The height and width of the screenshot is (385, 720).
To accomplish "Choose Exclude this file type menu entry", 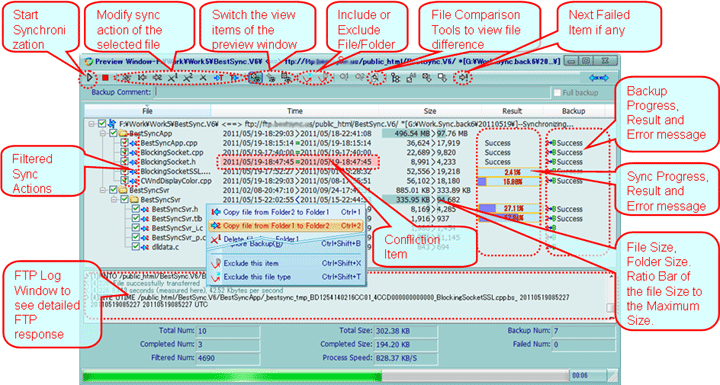I will point(286,277).
